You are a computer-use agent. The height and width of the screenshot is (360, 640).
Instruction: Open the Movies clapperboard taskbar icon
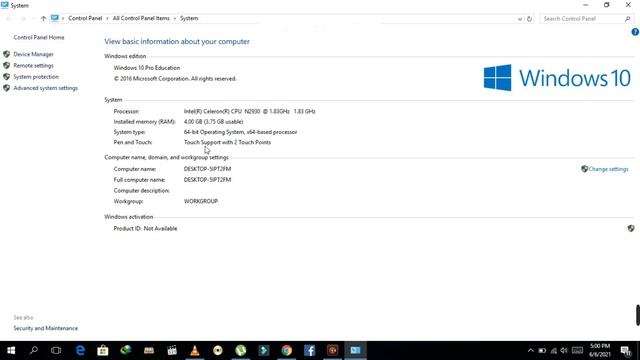(x=172, y=350)
